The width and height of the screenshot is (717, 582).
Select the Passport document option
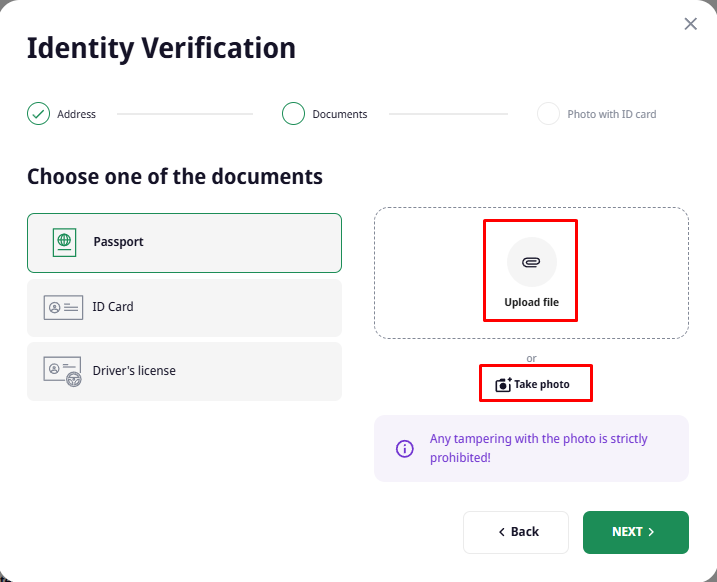pos(184,243)
